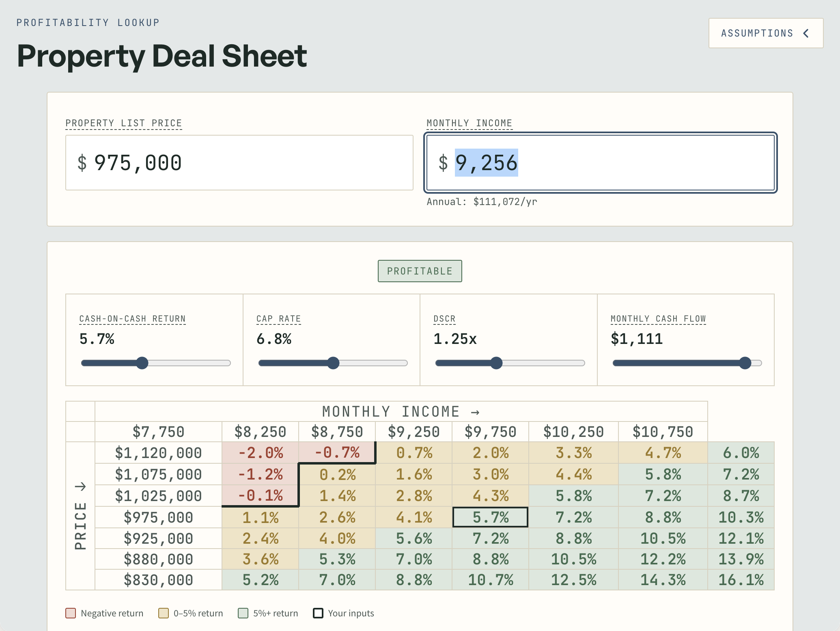Click the Negative return legend swatch

(71, 613)
